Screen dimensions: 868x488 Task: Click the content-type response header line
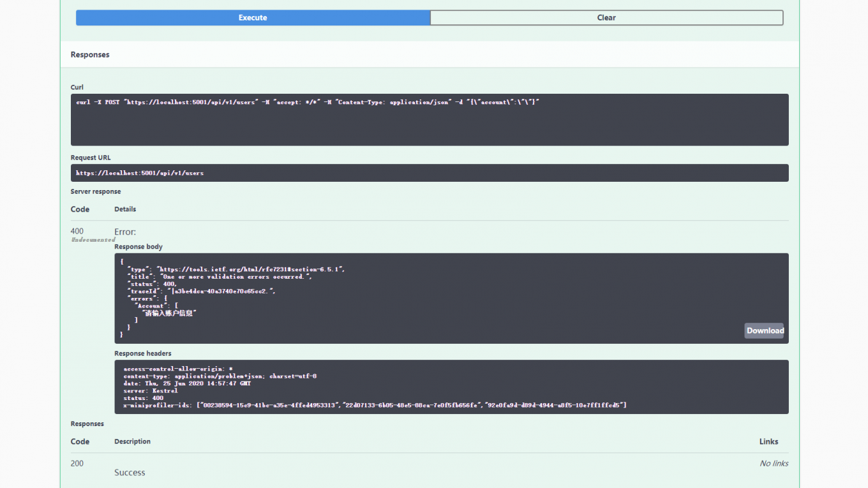[220, 376]
